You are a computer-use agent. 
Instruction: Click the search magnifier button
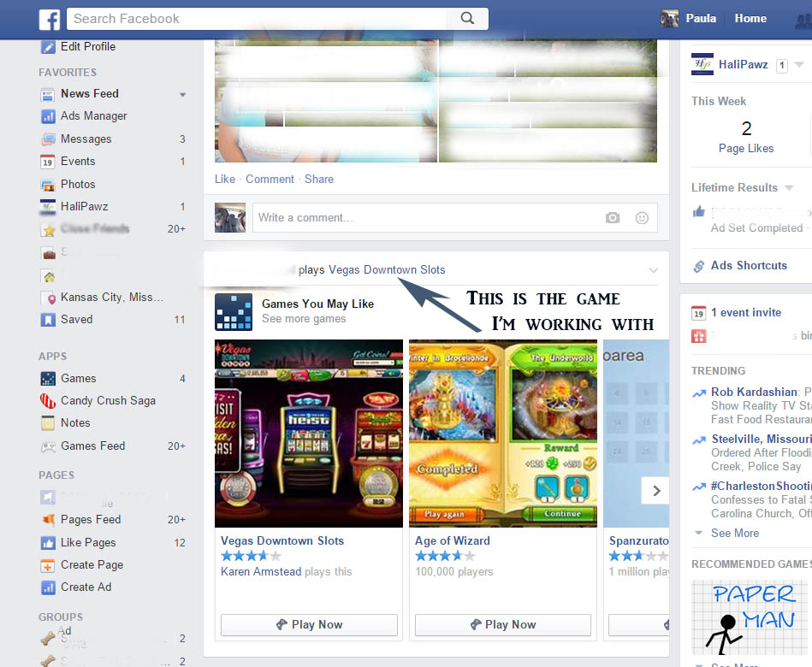coord(467,18)
